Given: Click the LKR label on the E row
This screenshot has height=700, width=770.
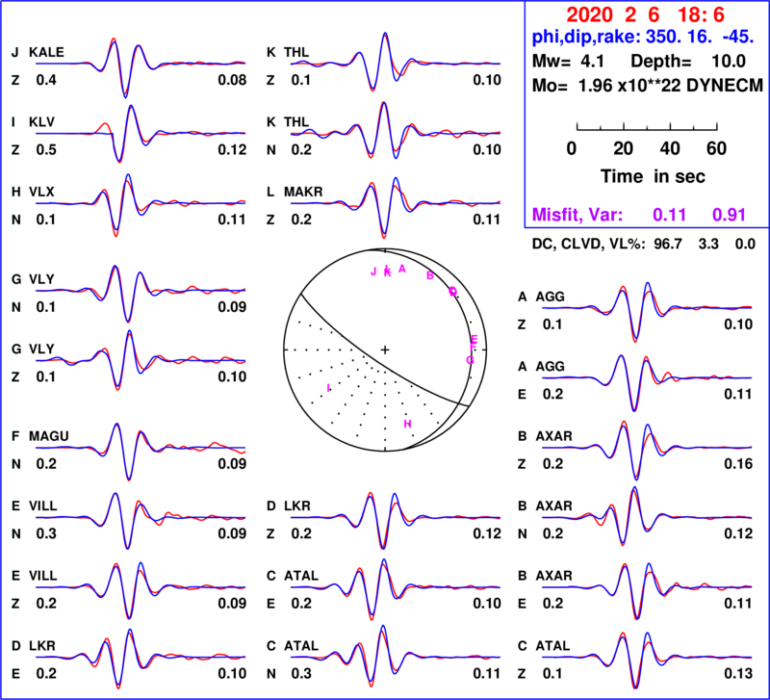Looking at the screenshot, I should click(x=41, y=646).
